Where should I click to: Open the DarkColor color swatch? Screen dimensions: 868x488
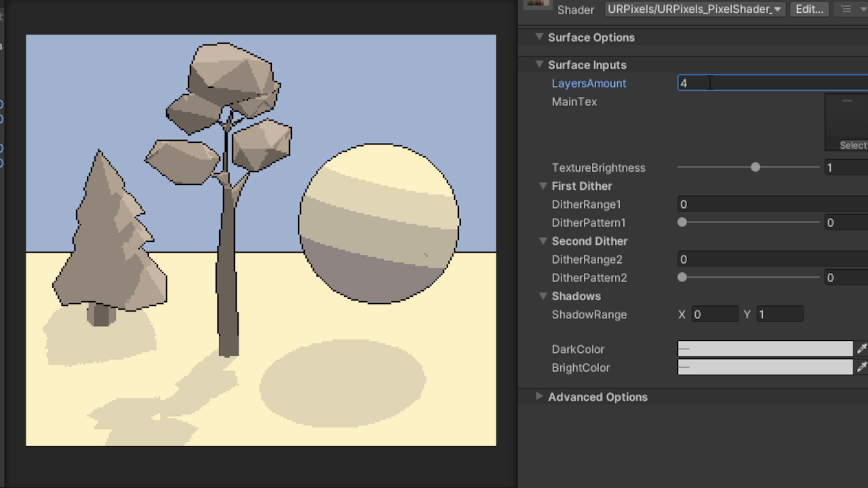point(765,349)
